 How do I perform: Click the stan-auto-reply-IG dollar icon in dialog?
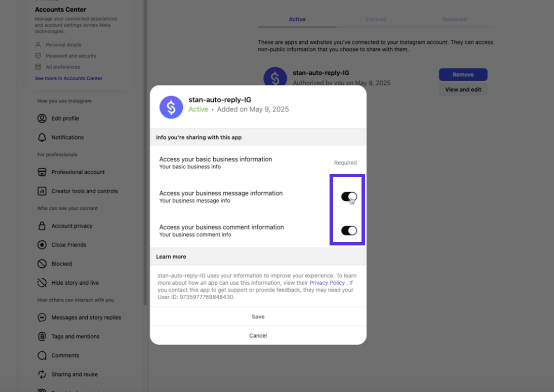point(171,107)
